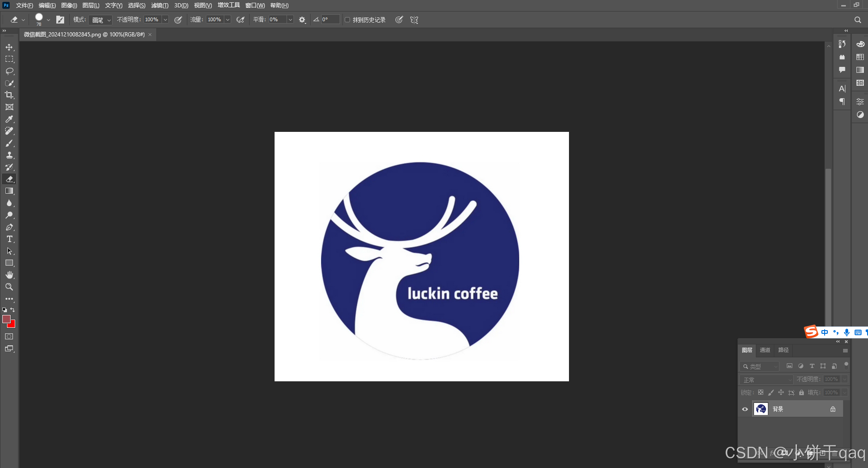Screen dimensions: 868x468
Task: Open Layers panel menu
Action: [x=845, y=350]
